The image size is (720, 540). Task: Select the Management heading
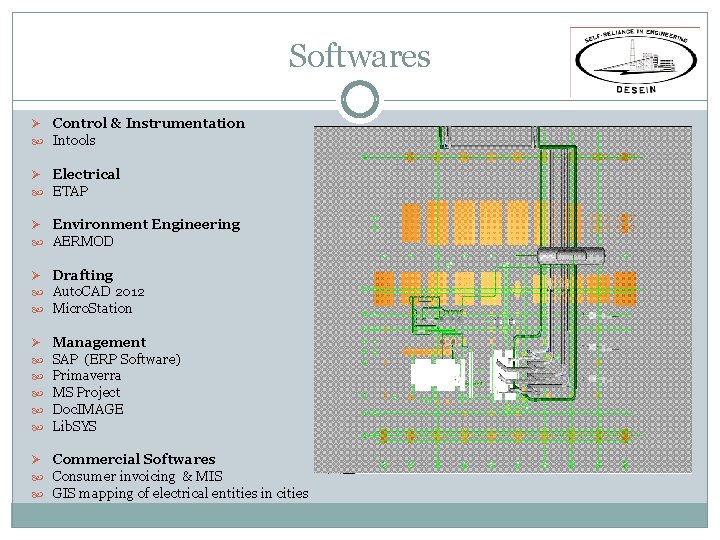(99, 342)
